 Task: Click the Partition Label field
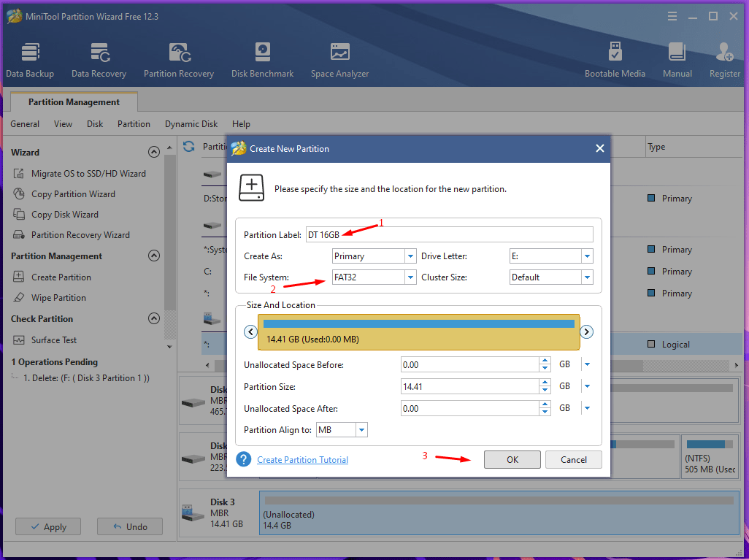click(449, 234)
